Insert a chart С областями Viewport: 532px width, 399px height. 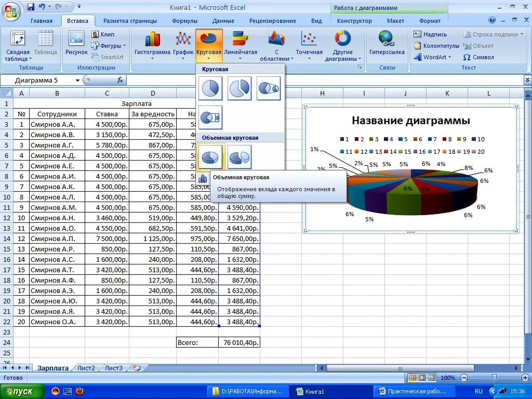point(276,46)
